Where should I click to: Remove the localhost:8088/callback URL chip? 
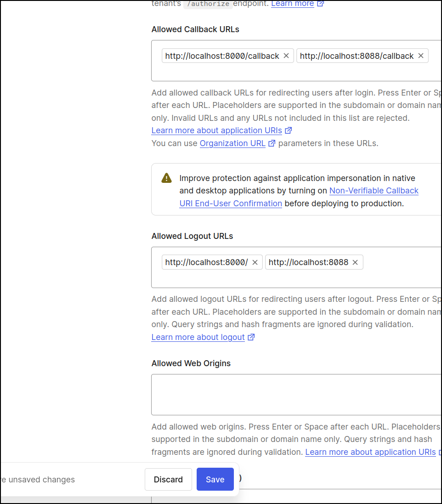coord(421,56)
